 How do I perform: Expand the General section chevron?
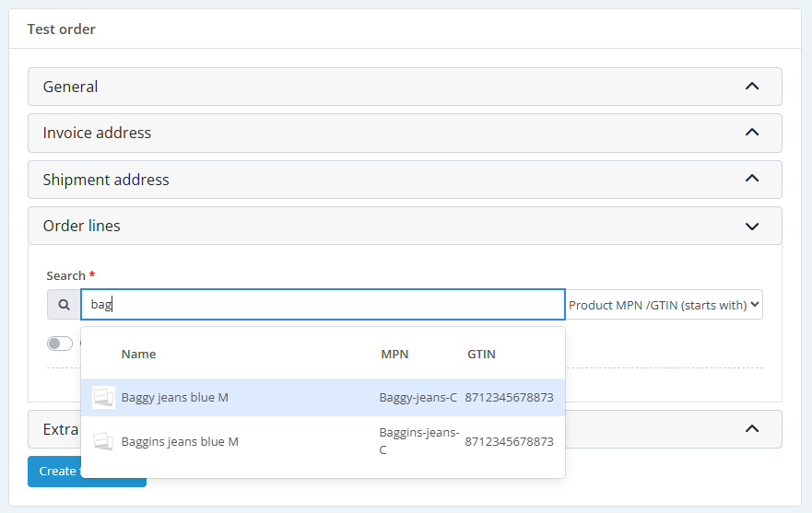[x=752, y=86]
